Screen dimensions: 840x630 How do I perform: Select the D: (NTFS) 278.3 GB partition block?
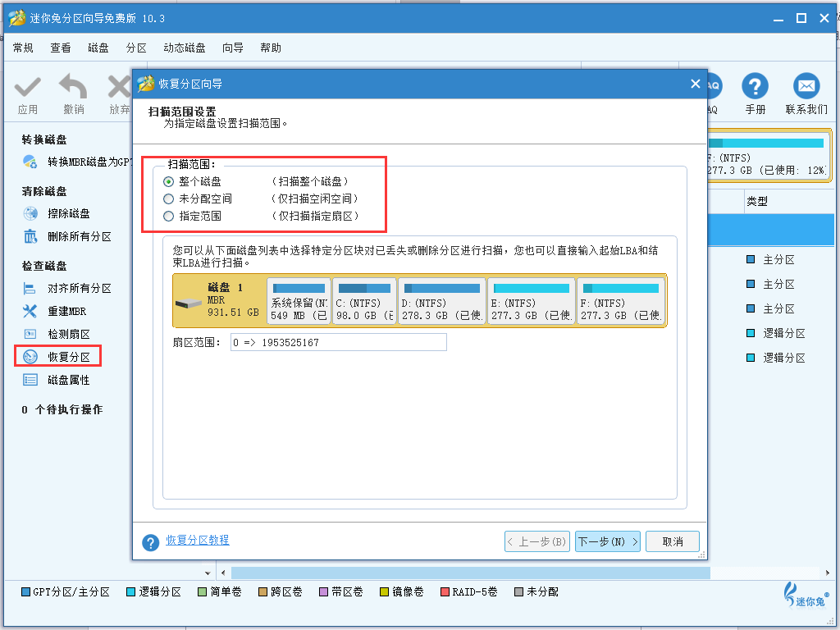click(442, 301)
